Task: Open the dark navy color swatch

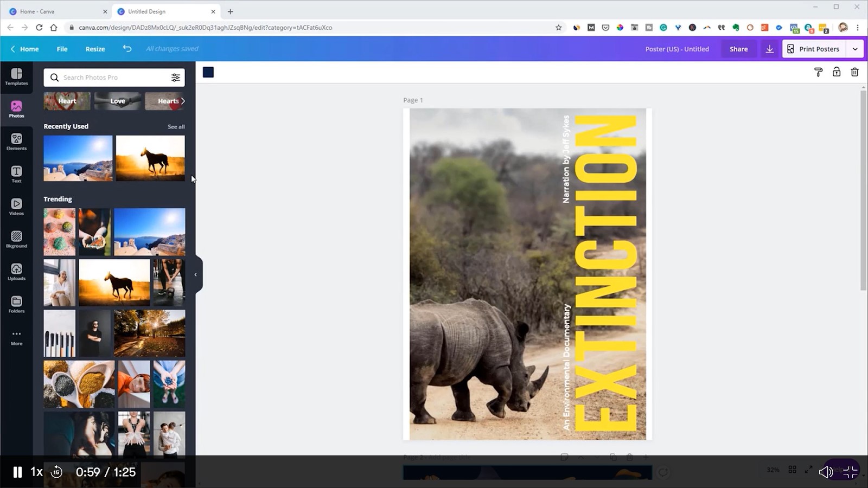Action: click(x=208, y=73)
